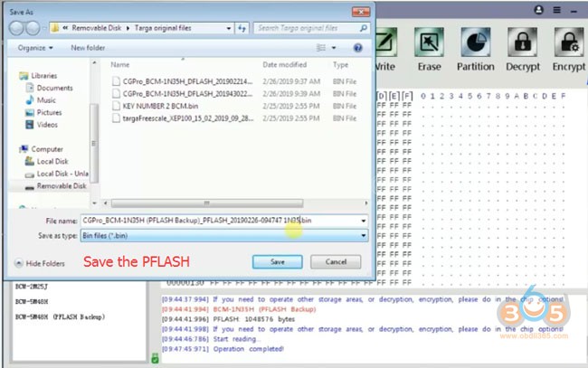Go back with the dialog Back arrow

tap(16, 28)
